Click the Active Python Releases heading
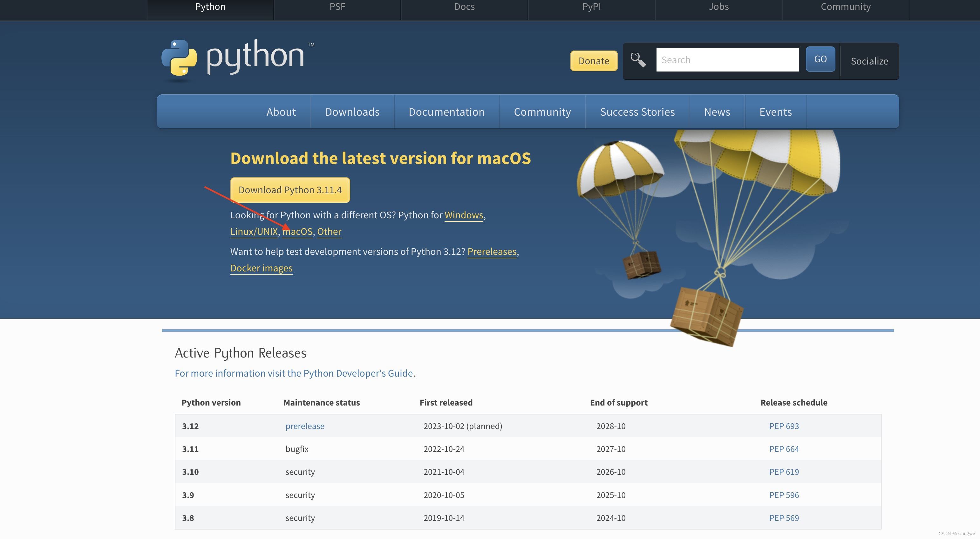 pyautogui.click(x=241, y=353)
